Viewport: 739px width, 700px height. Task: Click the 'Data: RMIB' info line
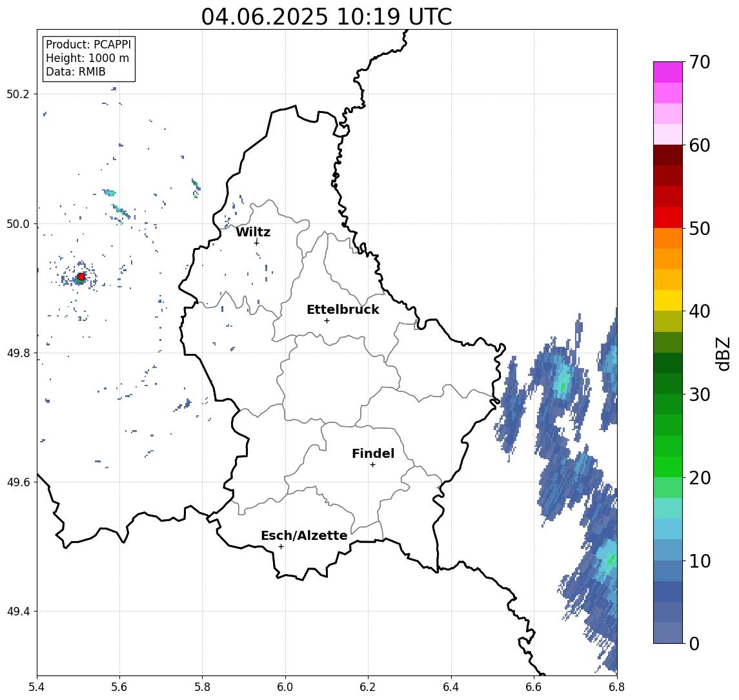click(x=76, y=72)
